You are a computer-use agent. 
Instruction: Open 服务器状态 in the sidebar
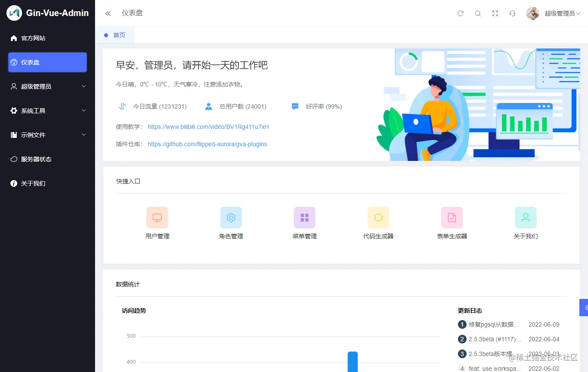pos(48,159)
